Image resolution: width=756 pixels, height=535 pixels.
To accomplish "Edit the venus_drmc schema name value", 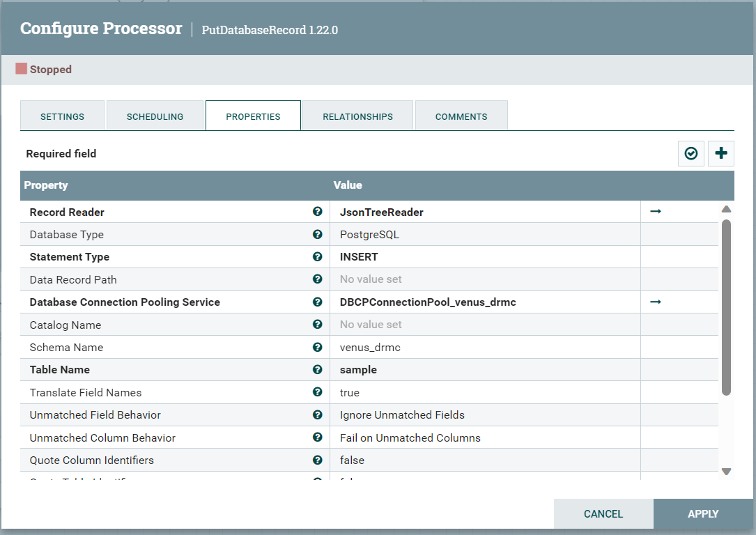I will tap(485, 347).
